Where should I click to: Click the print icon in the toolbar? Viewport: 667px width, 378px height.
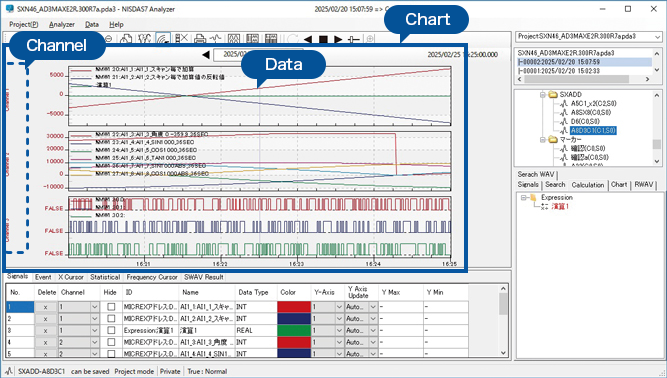pos(200,39)
